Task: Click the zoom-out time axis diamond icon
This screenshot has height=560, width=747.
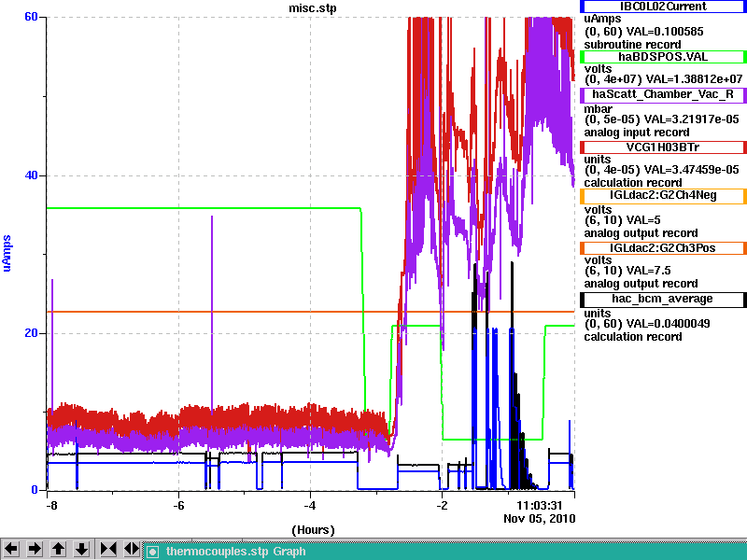Action: click(x=131, y=549)
